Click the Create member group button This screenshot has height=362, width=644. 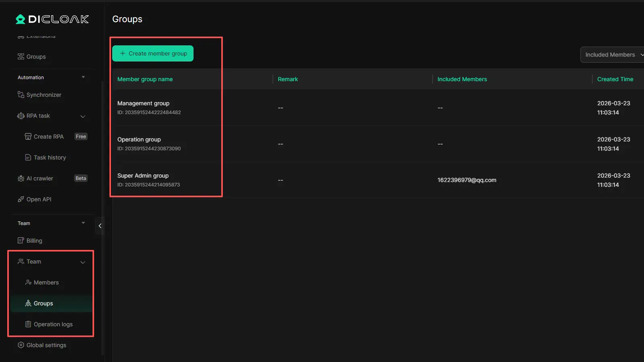[153, 53]
